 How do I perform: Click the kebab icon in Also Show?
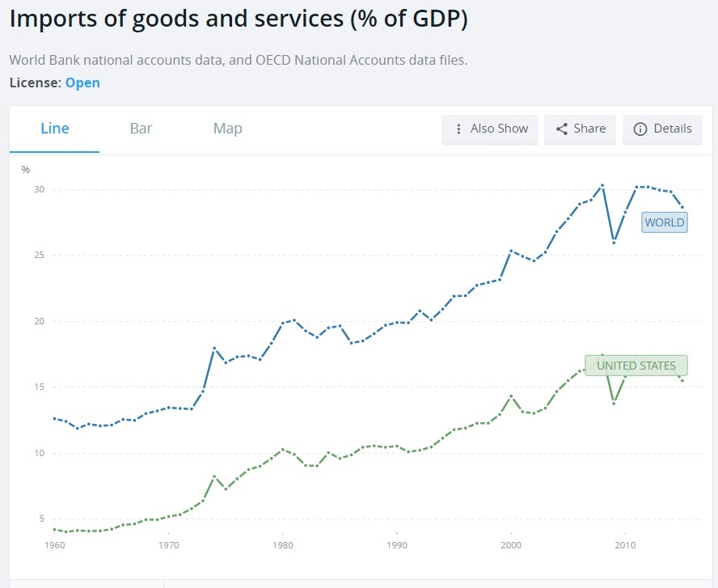coord(458,129)
